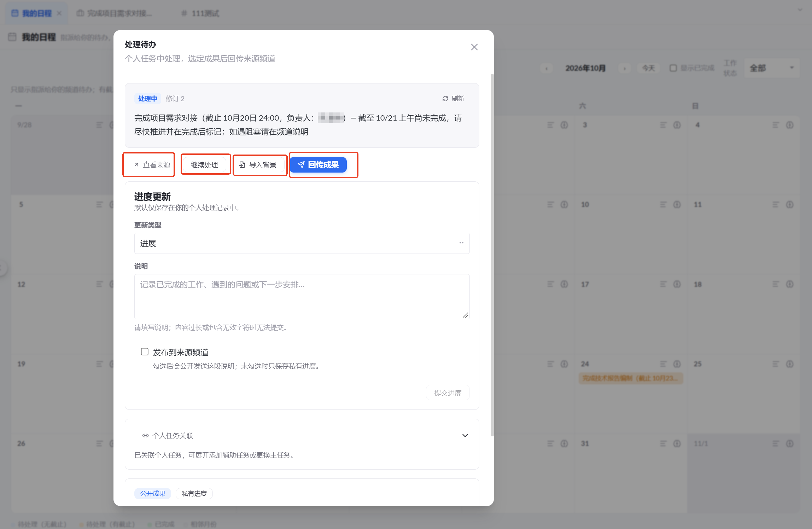Click the list icon on day 31
Screen dimensions: 812x529
pyautogui.click(x=663, y=443)
